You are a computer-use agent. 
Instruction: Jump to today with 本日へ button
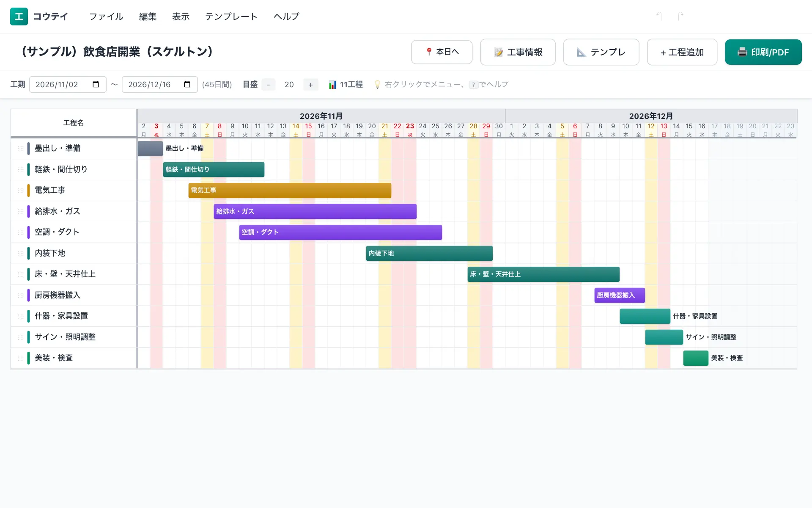[442, 52]
